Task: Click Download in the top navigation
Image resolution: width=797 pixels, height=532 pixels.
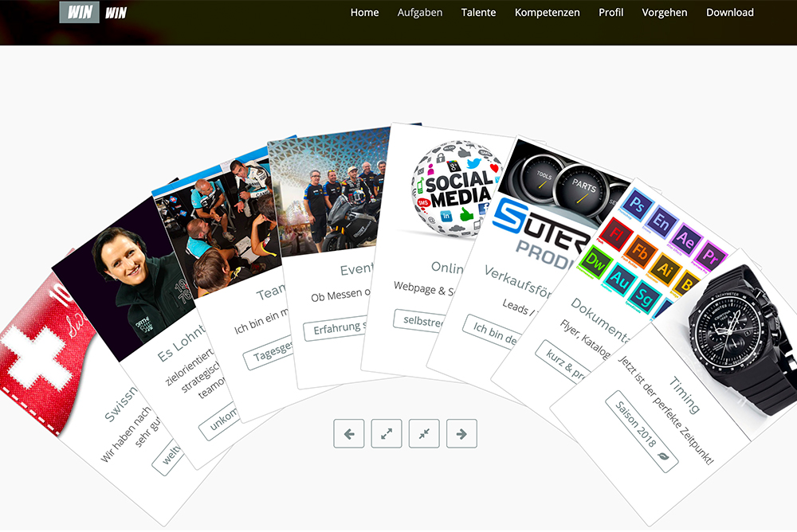Action: (729, 12)
